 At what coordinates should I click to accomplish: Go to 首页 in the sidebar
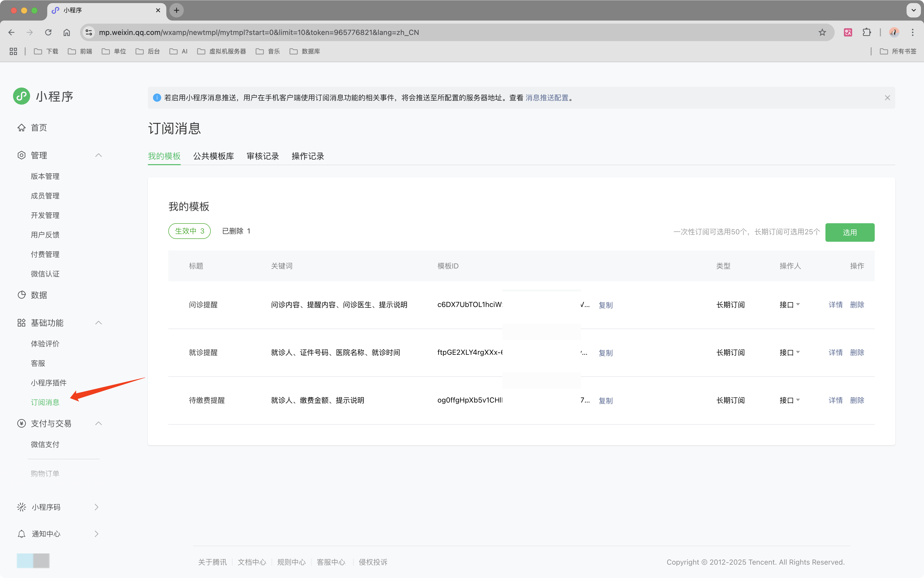coord(32,128)
